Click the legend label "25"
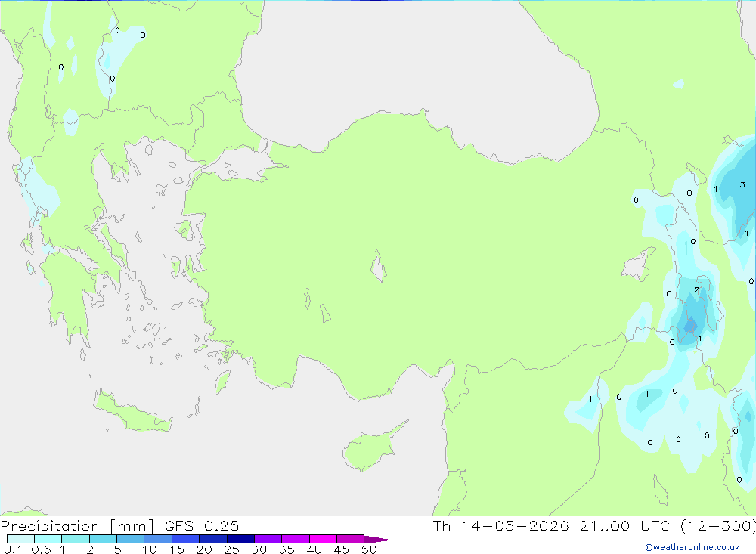Screen dimensions: 756x554 (x=232, y=549)
